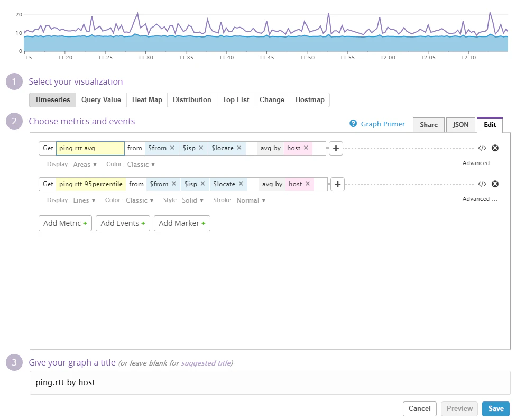Viewport: 516px width, 420px height.
Task: Click avg by aggregator in ping.rtt.avg row
Action: 271,148
